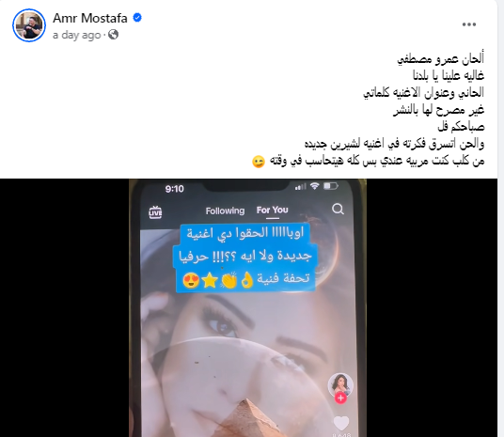Click the phone's WiFi status icon
The height and width of the screenshot is (437, 504).
[x=314, y=186]
